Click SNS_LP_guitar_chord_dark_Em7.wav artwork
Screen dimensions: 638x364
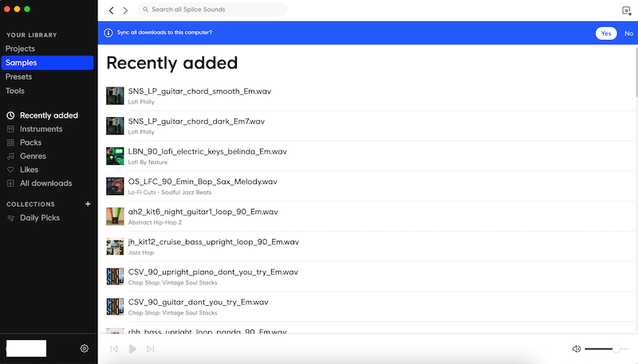click(115, 126)
